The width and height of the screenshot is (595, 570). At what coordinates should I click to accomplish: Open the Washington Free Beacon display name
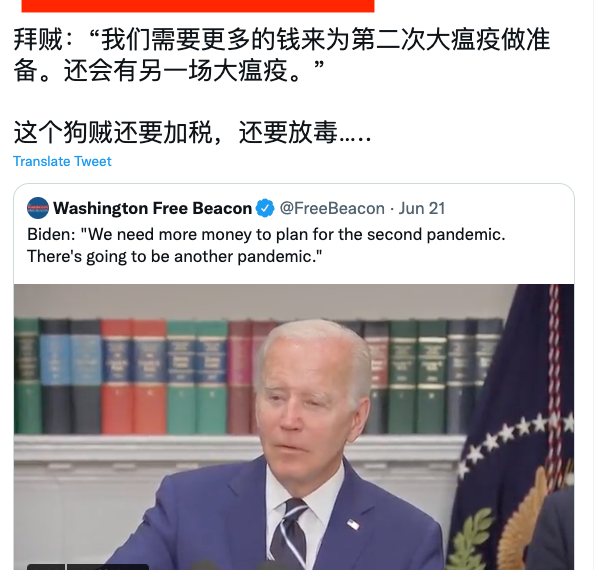pyautogui.click(x=153, y=208)
